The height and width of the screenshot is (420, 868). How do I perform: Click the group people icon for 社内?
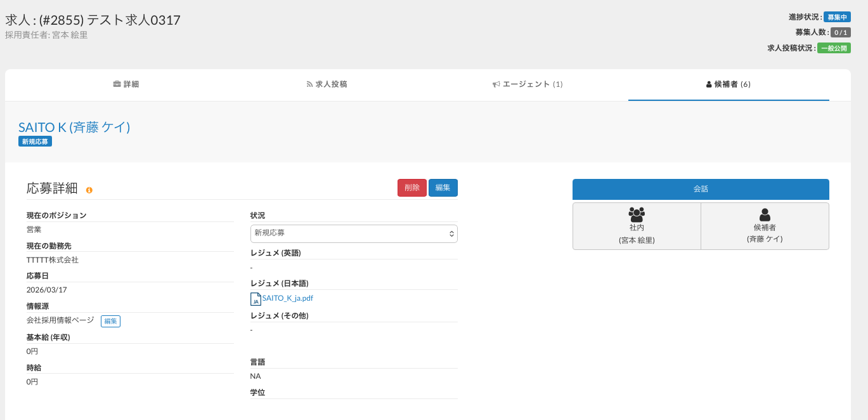click(x=637, y=214)
